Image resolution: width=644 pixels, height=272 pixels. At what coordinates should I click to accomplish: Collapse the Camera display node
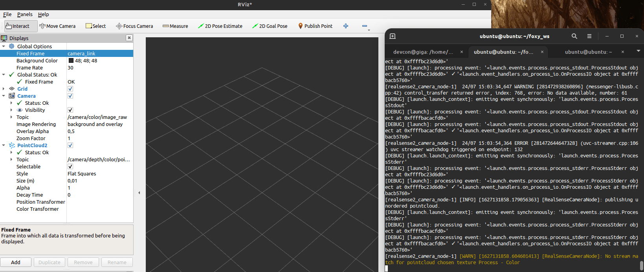pos(4,96)
